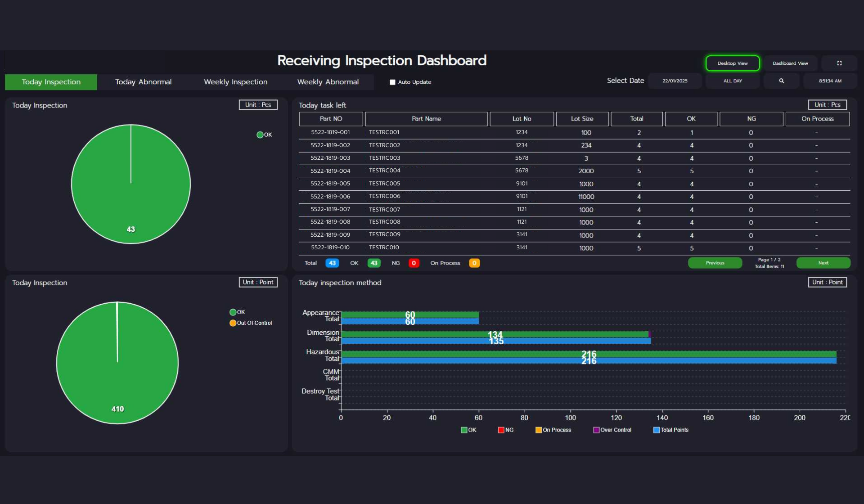Switch to Desktop View mode
The image size is (864, 504).
point(732,63)
